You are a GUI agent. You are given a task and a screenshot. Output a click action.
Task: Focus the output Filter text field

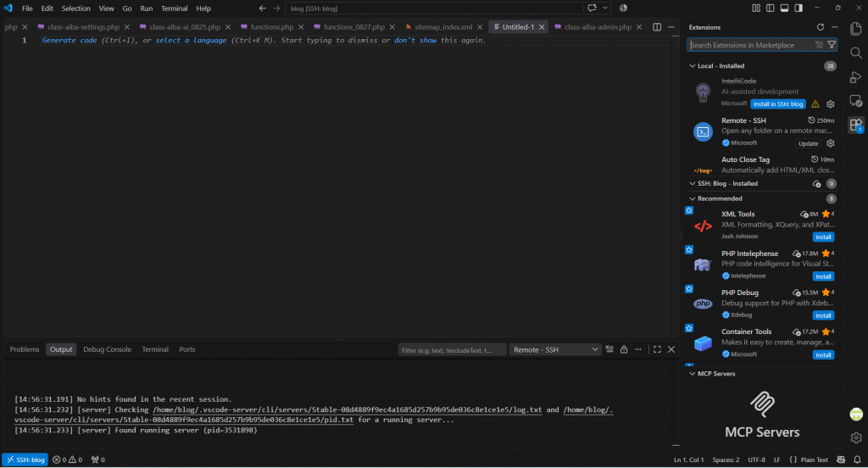451,350
